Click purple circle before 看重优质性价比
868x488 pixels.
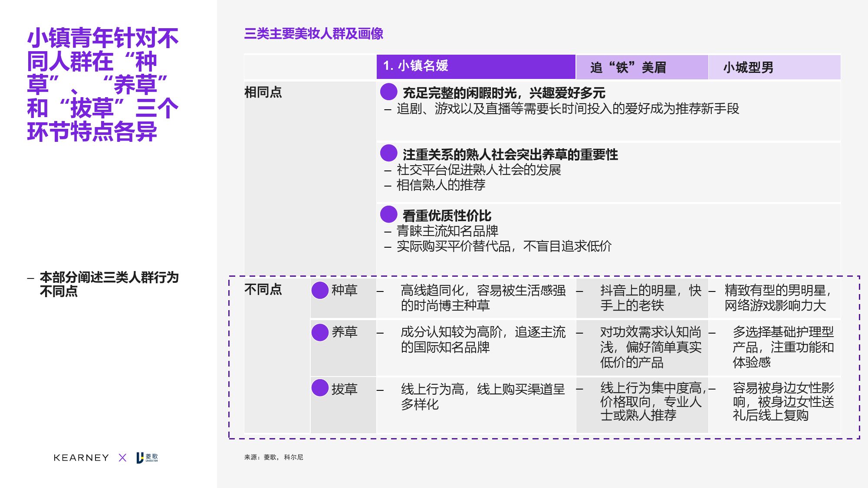(388, 214)
